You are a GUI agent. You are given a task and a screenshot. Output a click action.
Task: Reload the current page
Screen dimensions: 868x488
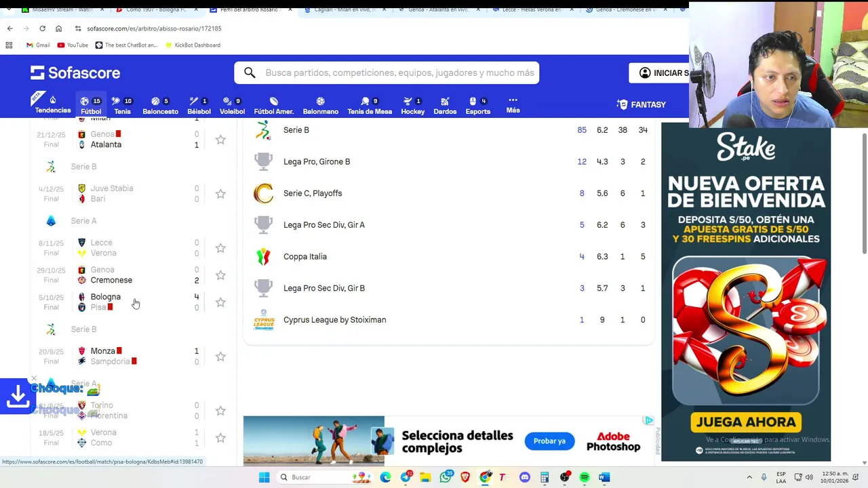click(42, 28)
